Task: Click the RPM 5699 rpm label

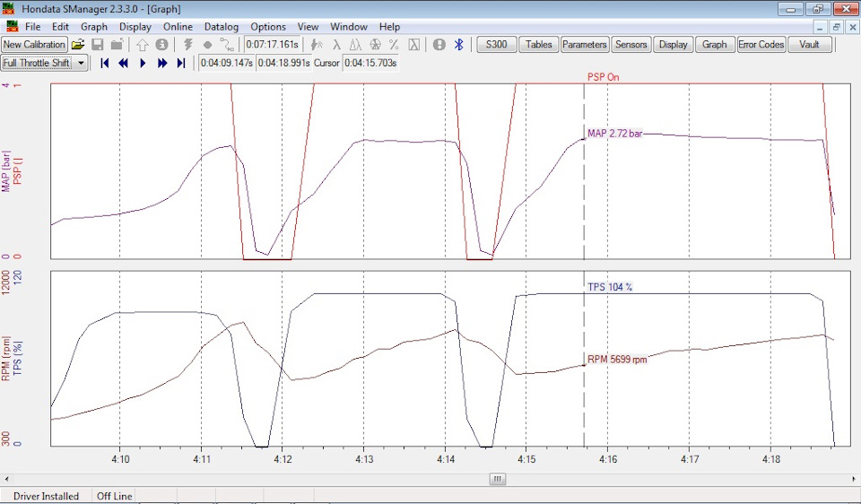Action: [617, 360]
